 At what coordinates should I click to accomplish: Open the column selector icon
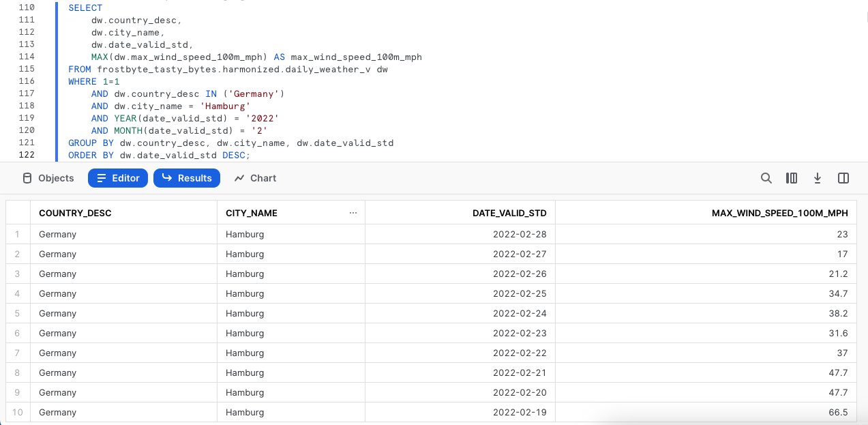[792, 178]
